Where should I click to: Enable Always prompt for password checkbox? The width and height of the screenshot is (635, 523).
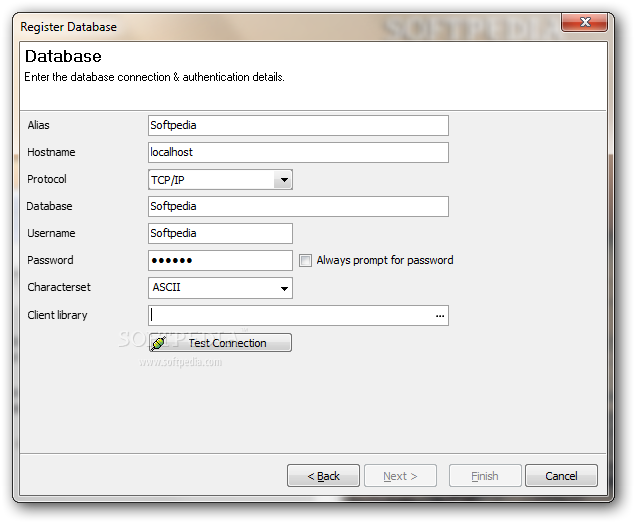pyautogui.click(x=305, y=260)
